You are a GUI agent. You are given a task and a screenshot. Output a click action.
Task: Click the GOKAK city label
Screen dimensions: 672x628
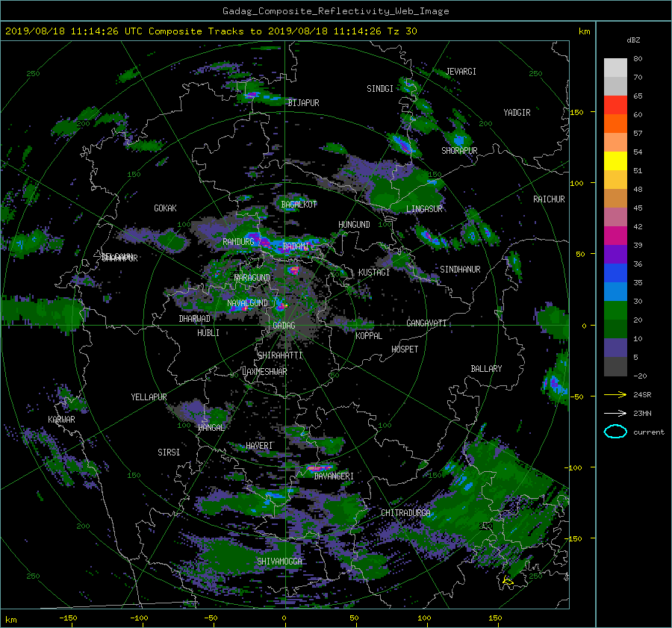[166, 208]
